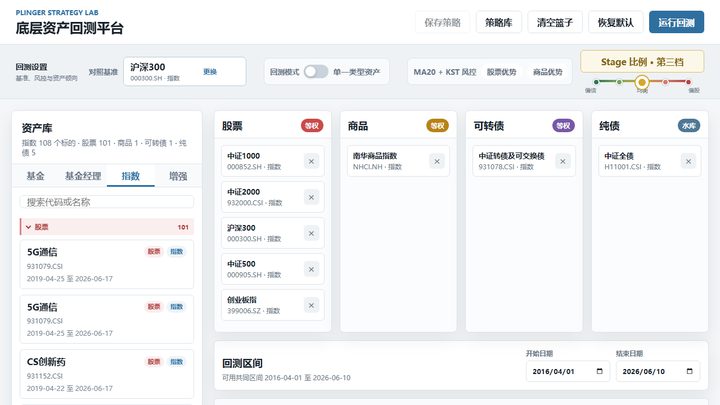
Task: Click the 股票 tag on the CS创新药 card
Action: click(x=154, y=362)
